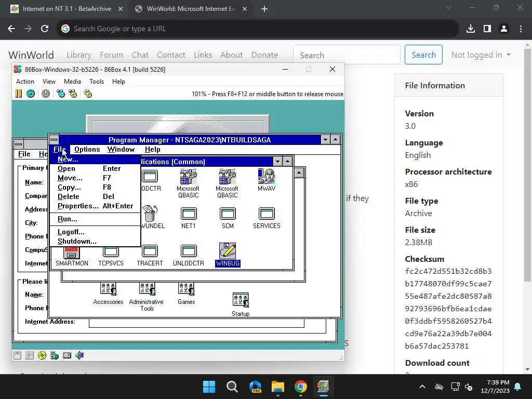Screen dimensions: 532x399
Task: Choose Properties... in the File menu
Action: 95,206
